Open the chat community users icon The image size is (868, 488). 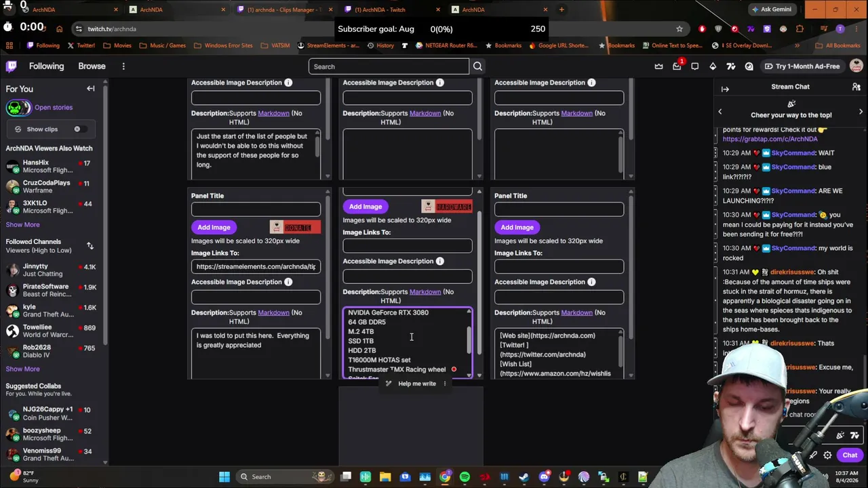coord(856,87)
